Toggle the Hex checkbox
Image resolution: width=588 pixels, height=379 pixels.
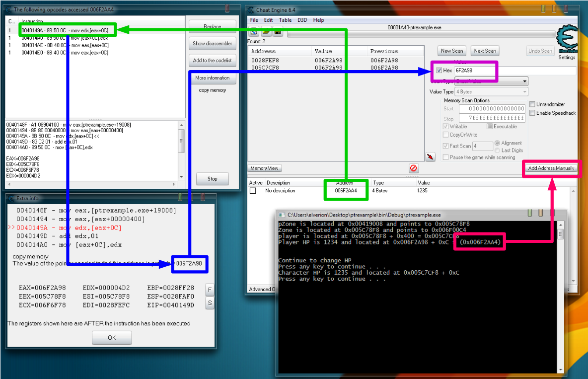pos(439,71)
